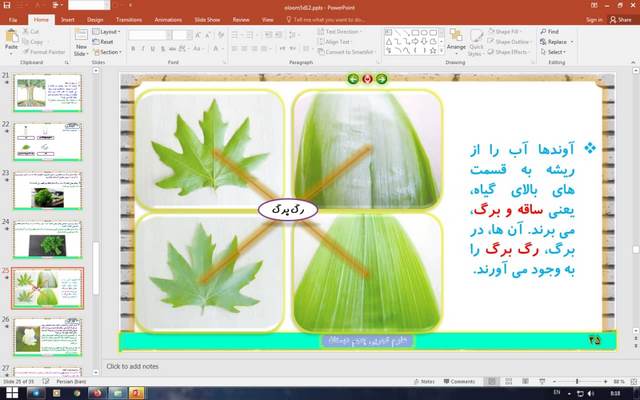Switch to the Review tab
Image resolution: width=640 pixels, height=400 pixels.
[x=241, y=20]
